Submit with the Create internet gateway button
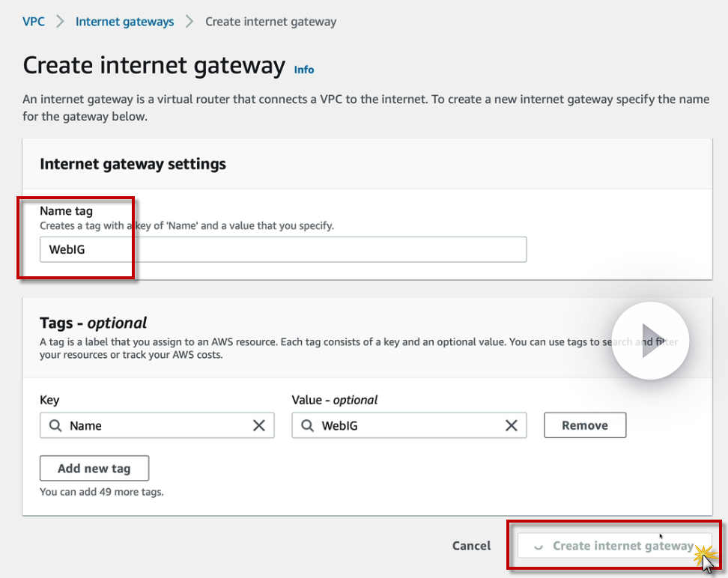Screen dimensions: 728x578 pos(622,546)
